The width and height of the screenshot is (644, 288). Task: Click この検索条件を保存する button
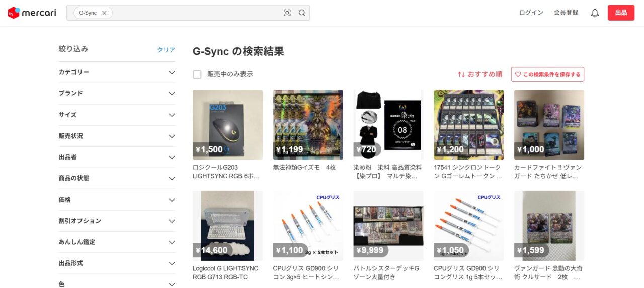coord(547,74)
